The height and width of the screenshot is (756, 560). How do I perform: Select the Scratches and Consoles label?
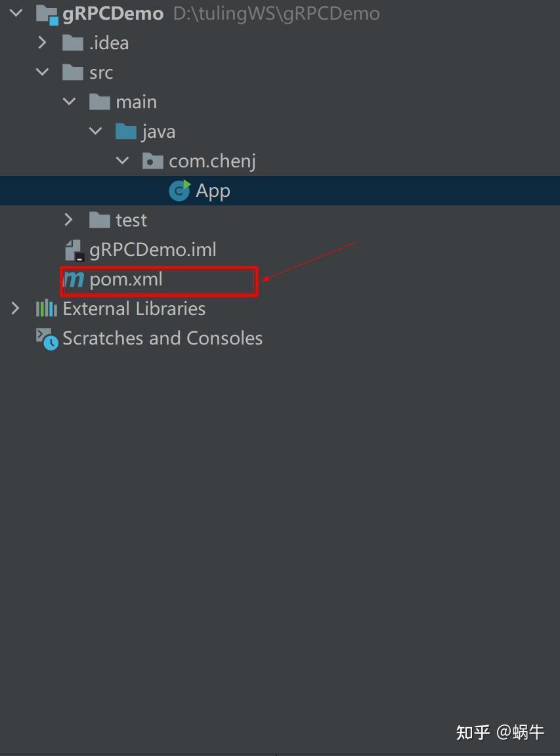(163, 339)
